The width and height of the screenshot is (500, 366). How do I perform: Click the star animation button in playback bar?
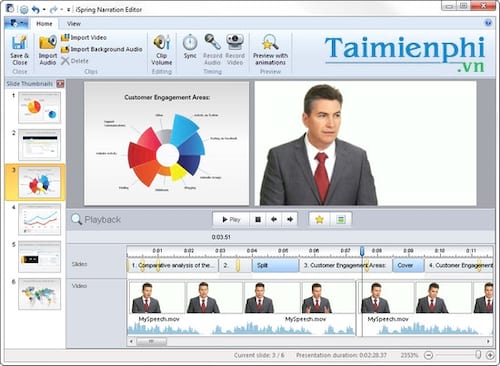319,220
